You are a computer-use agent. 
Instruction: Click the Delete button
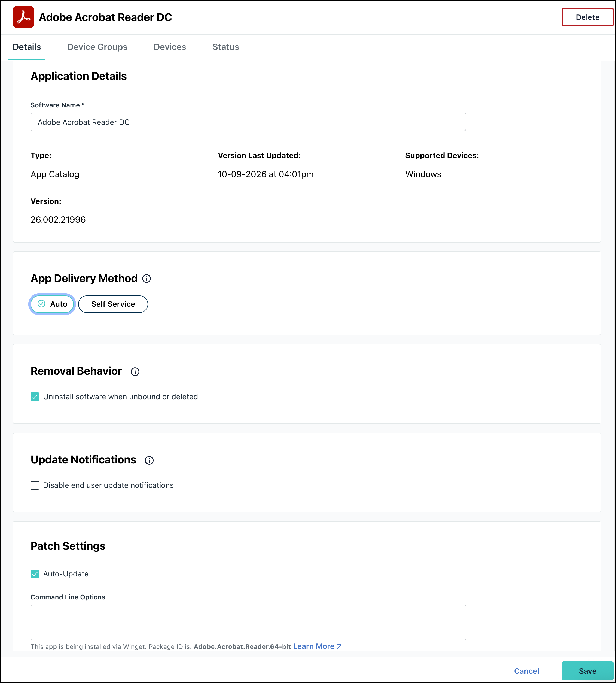[x=587, y=17]
